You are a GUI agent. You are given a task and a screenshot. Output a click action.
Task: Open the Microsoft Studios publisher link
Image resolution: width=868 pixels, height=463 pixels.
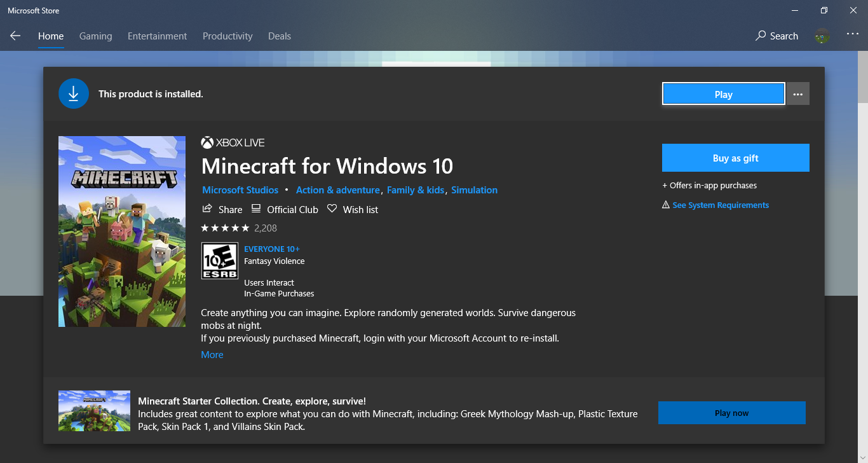tap(240, 190)
